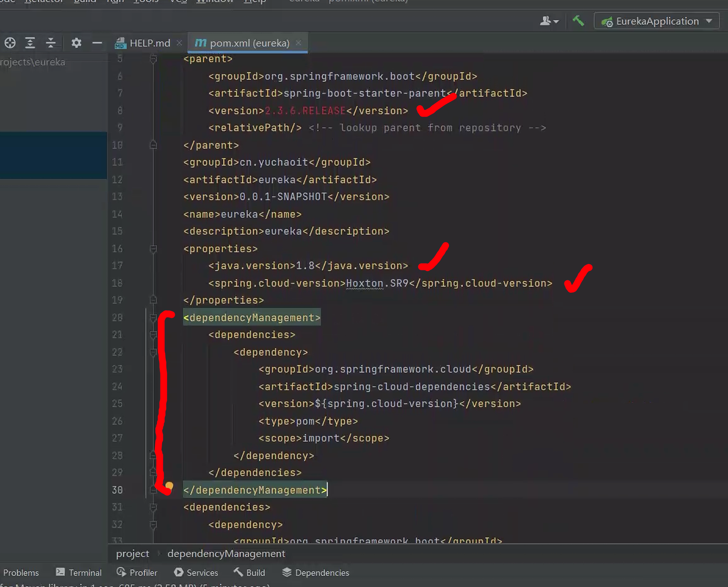The height and width of the screenshot is (587, 728).
Task: Click the yellow intention bulb on line 30
Action: [169, 486]
